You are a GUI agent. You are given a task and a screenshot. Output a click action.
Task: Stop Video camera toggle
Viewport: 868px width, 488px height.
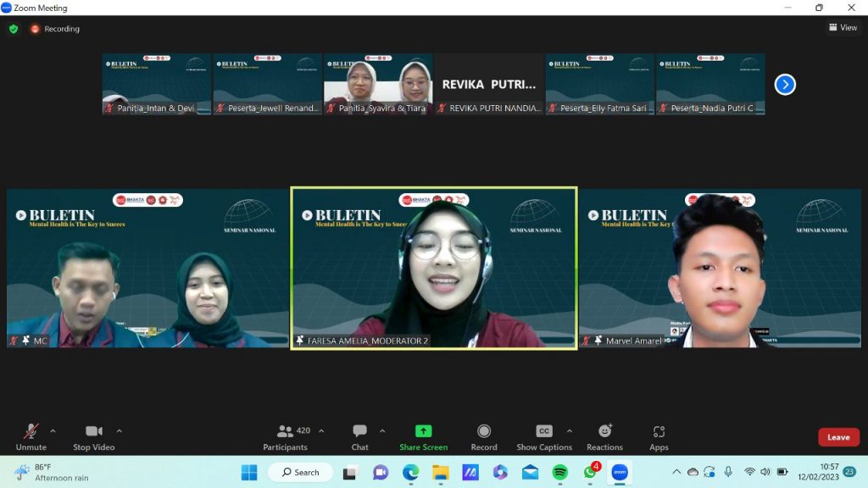[93, 436]
